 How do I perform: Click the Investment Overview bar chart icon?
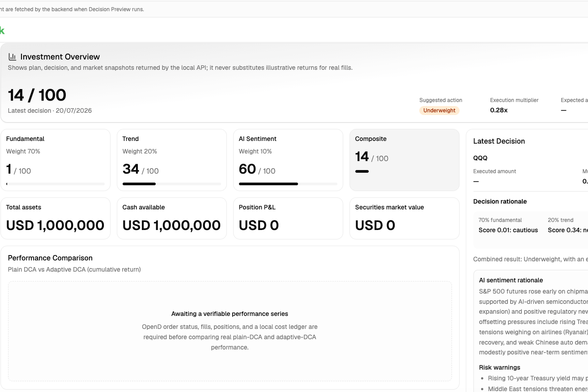pyautogui.click(x=12, y=57)
